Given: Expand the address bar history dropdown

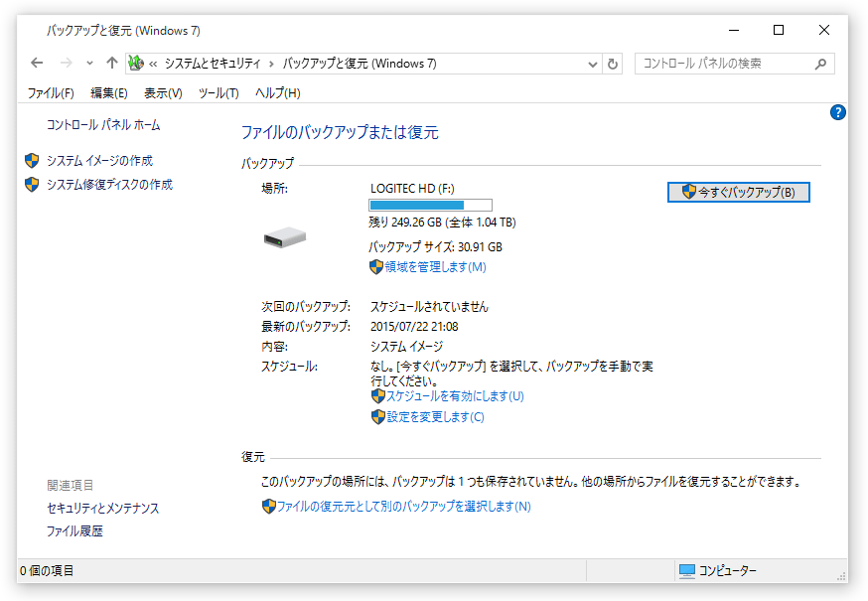Looking at the screenshot, I should (592, 65).
